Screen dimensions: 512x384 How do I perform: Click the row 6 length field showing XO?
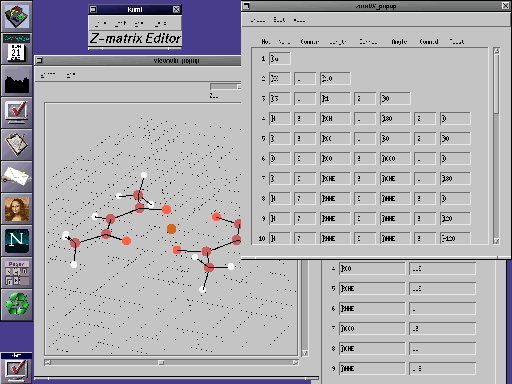click(x=335, y=159)
